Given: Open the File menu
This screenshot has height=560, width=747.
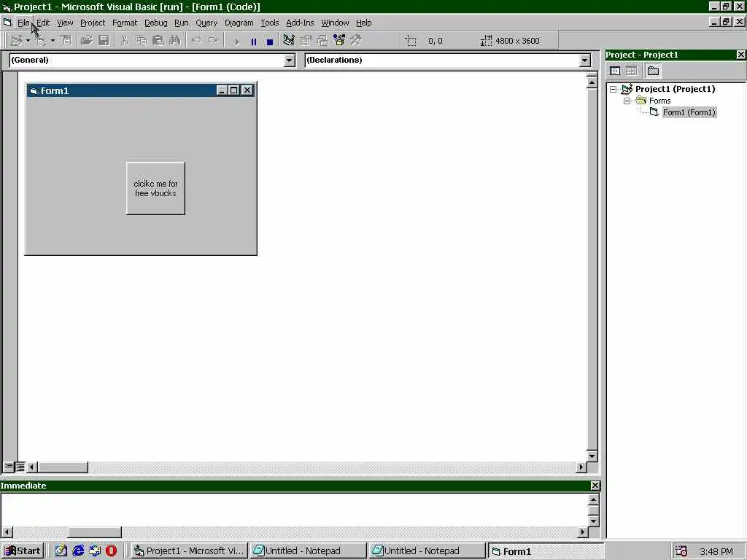Looking at the screenshot, I should coord(23,23).
